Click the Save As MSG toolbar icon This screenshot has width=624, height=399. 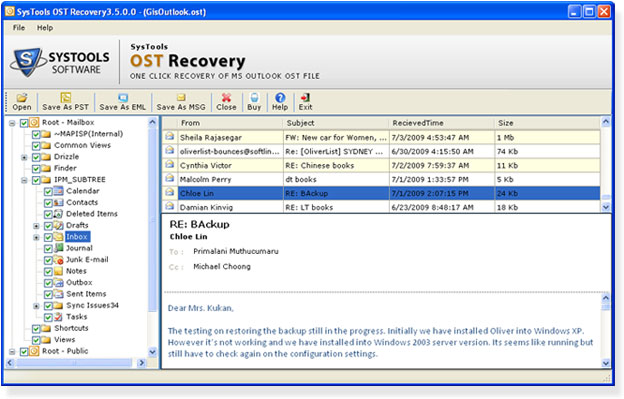click(181, 98)
